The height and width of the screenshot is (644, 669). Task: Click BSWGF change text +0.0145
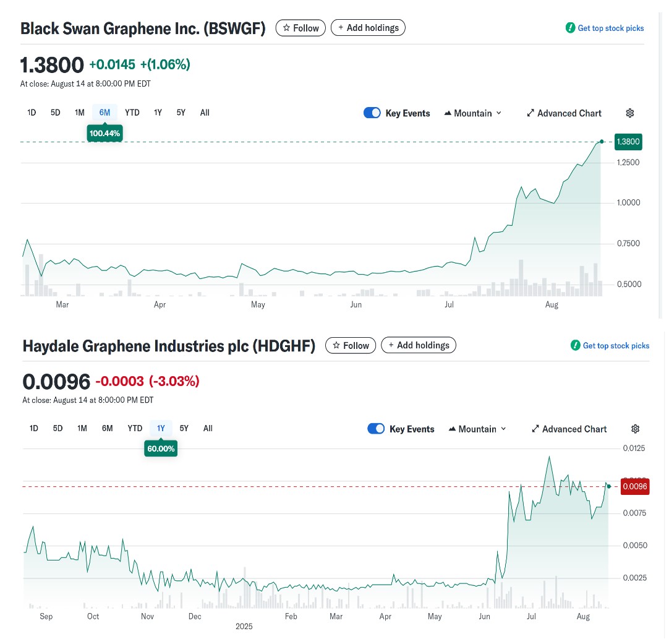coord(112,64)
